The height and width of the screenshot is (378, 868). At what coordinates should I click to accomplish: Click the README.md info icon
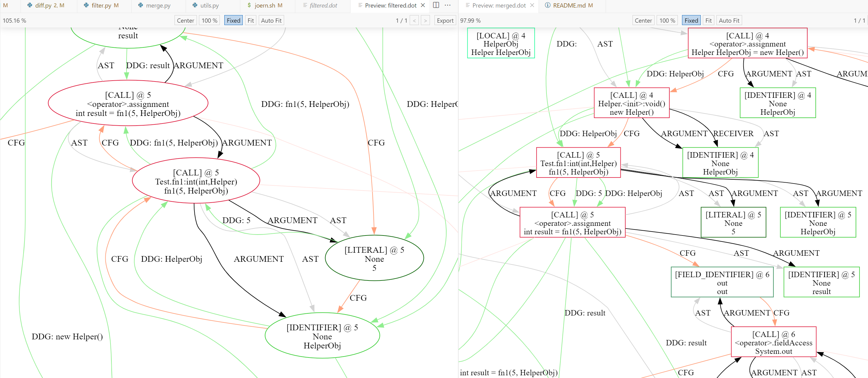pos(548,5)
